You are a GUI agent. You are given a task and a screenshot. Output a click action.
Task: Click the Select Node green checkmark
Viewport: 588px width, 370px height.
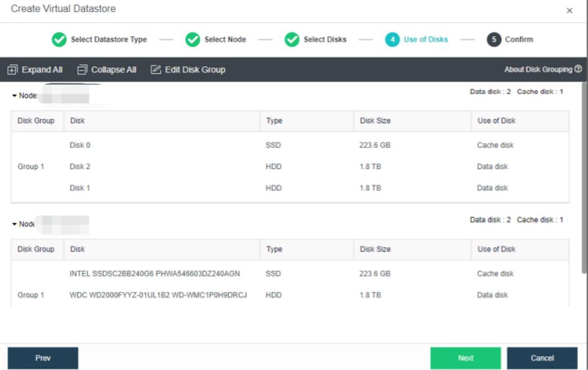(x=193, y=39)
